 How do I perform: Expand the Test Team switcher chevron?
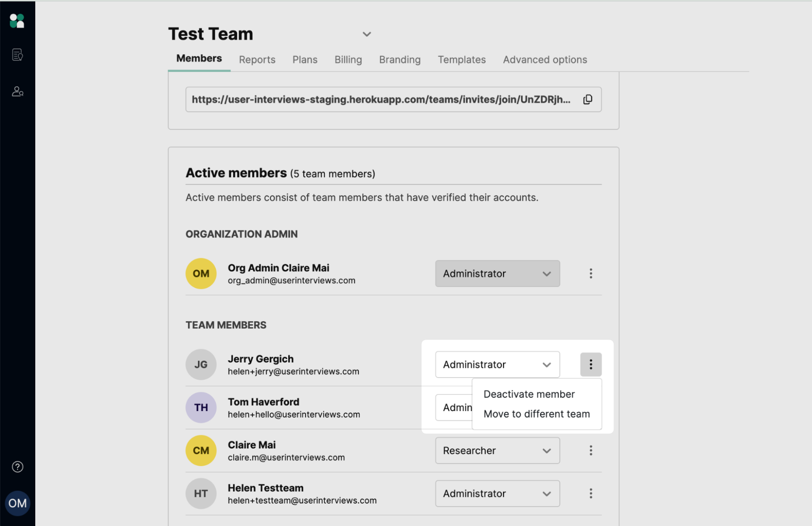tap(367, 34)
